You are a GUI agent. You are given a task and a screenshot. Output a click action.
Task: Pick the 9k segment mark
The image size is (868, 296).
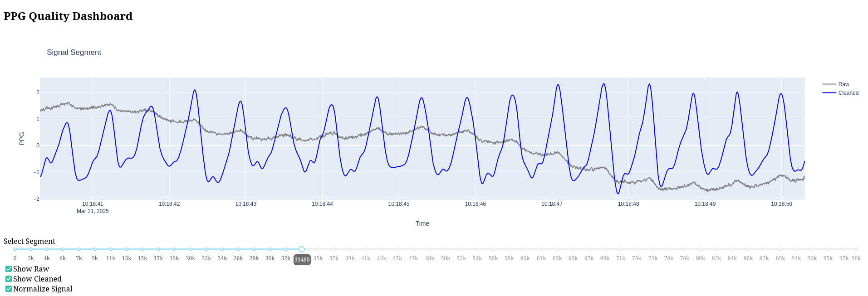[x=95, y=249]
